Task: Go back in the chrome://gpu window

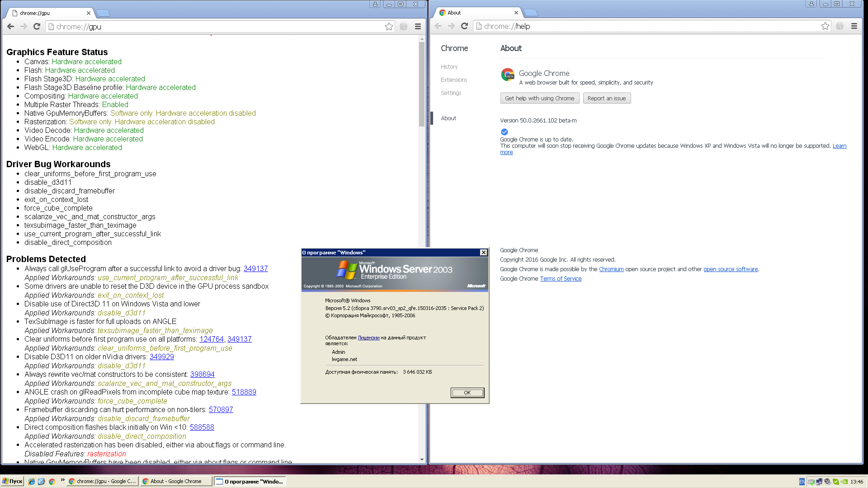Action: click(x=10, y=27)
